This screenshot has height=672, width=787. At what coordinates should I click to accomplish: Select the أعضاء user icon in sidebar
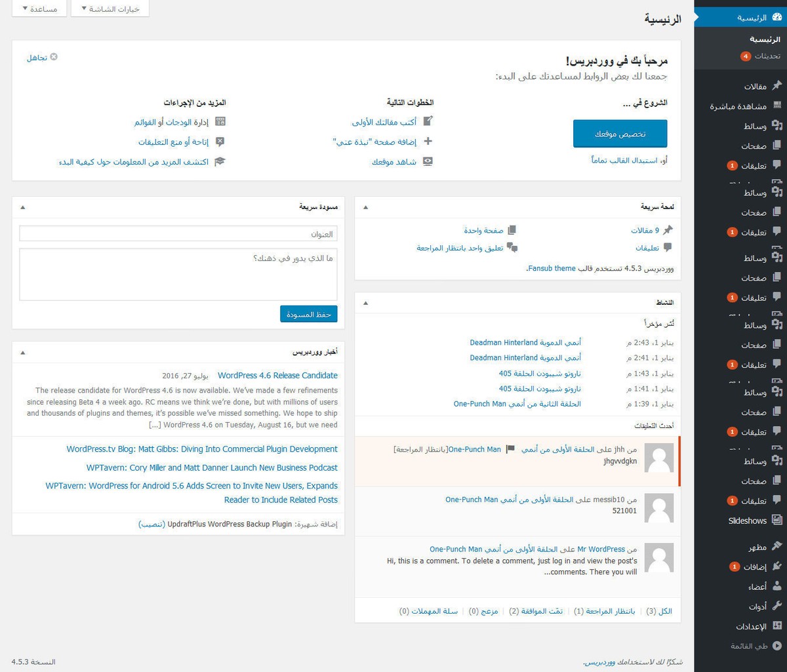click(x=777, y=586)
